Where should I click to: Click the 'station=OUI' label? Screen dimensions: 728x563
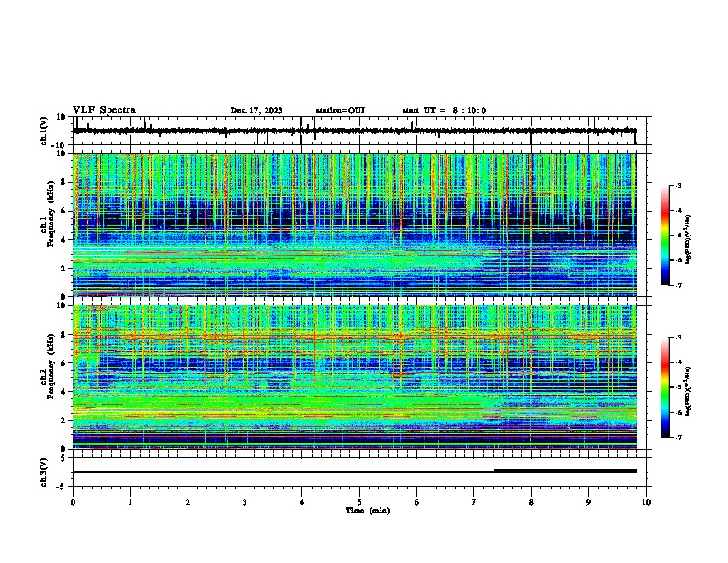(340, 110)
